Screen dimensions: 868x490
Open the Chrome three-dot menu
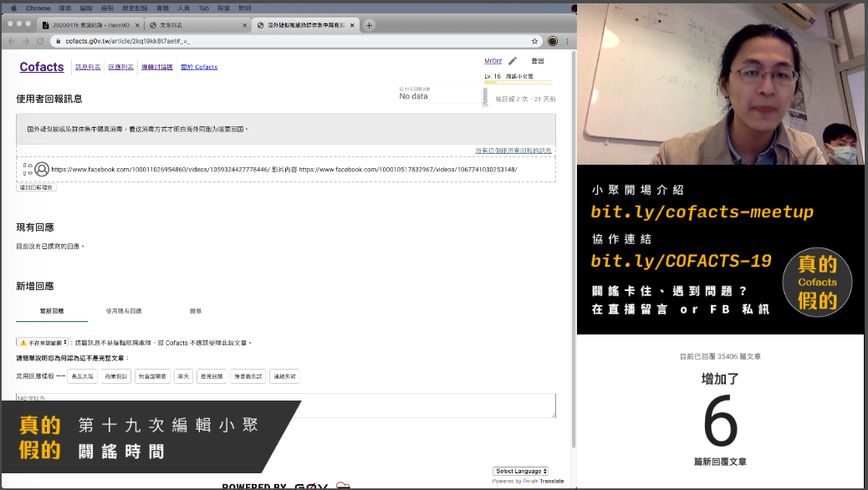pyautogui.click(x=567, y=41)
